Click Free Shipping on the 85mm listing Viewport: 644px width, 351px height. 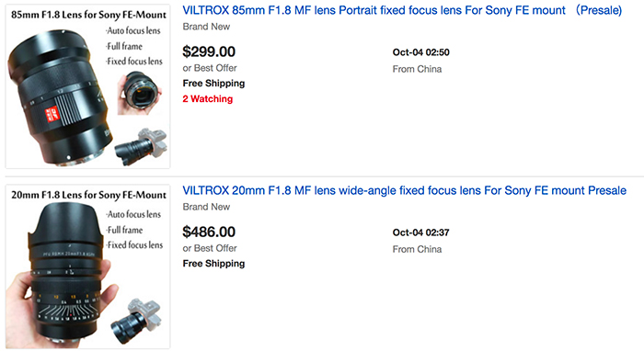(213, 84)
